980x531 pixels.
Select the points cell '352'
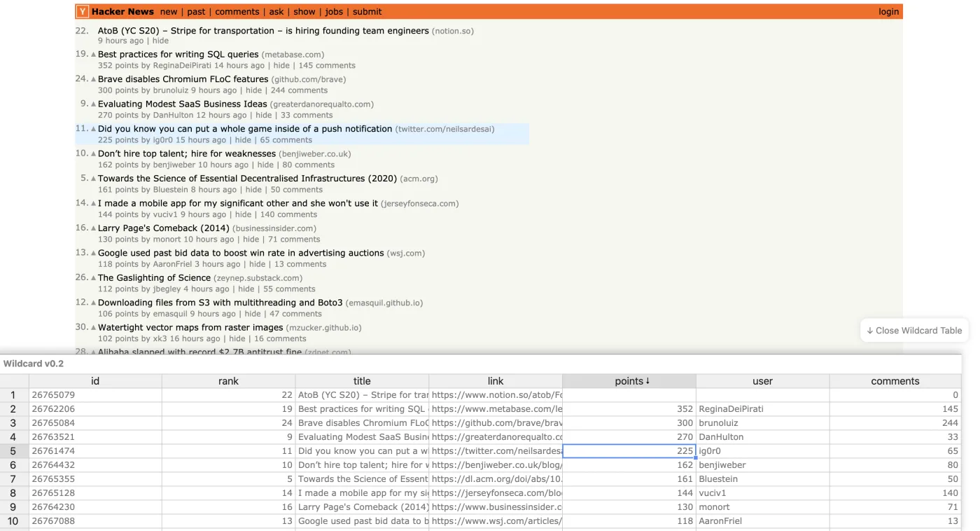629,409
